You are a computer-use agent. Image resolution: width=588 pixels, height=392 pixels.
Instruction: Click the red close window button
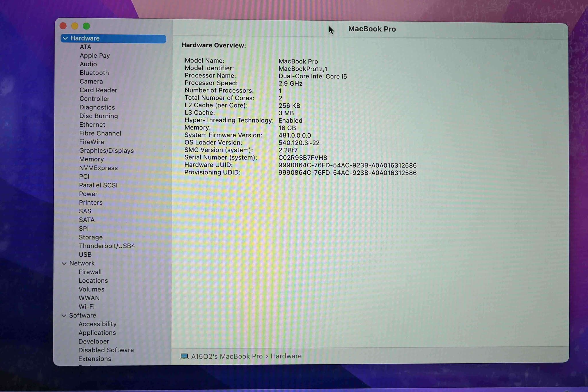[x=63, y=26]
